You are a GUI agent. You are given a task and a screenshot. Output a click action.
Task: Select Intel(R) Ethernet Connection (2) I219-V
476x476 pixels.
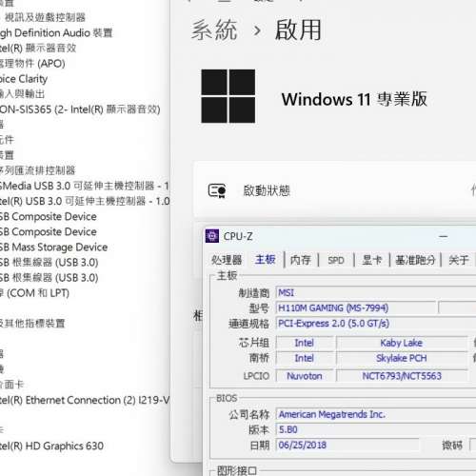pos(85,400)
